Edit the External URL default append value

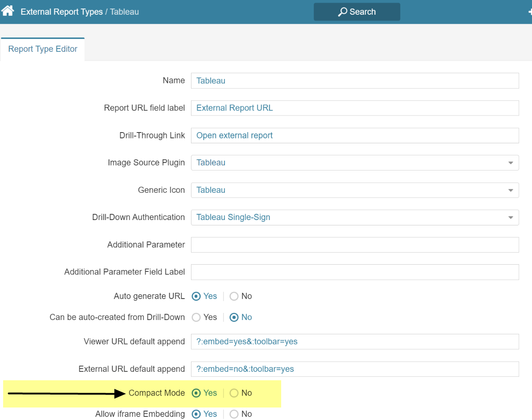click(x=355, y=369)
